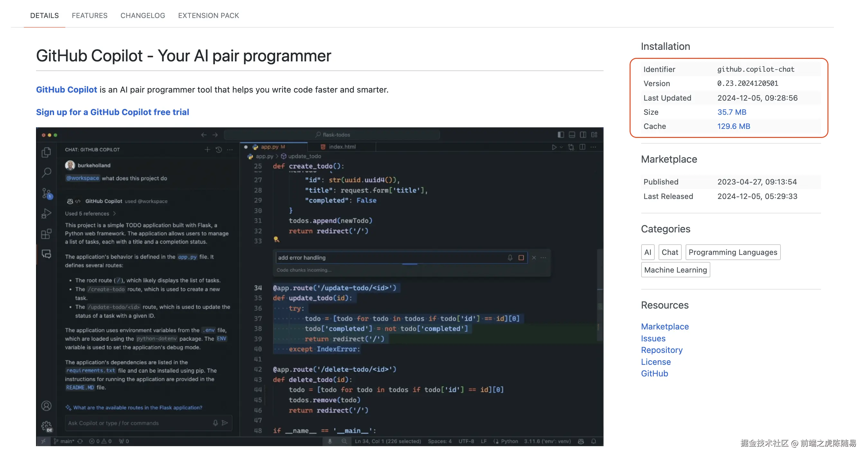The height and width of the screenshot is (459, 868).
Task: Click the Accounts profile icon
Action: click(x=47, y=406)
